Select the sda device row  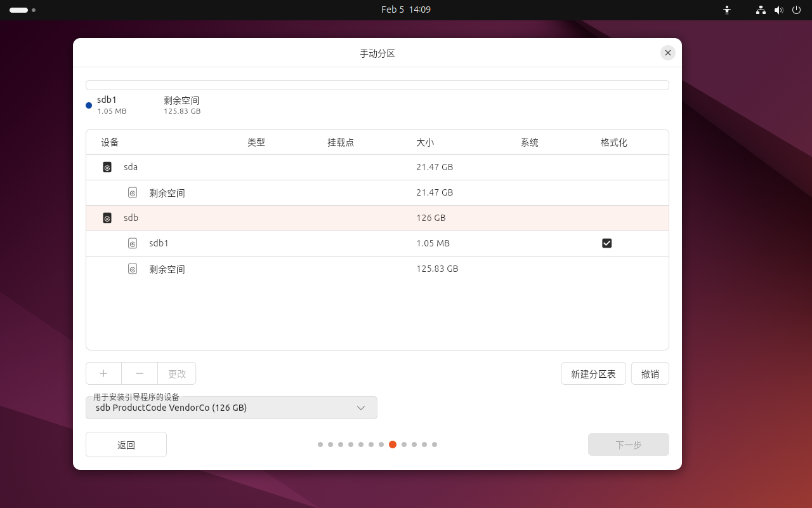[377, 167]
